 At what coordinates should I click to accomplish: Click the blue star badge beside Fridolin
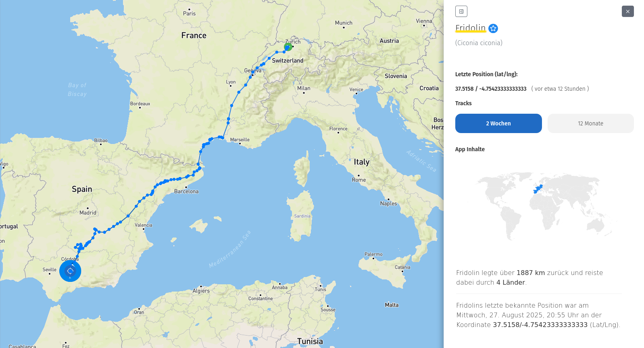coord(493,28)
